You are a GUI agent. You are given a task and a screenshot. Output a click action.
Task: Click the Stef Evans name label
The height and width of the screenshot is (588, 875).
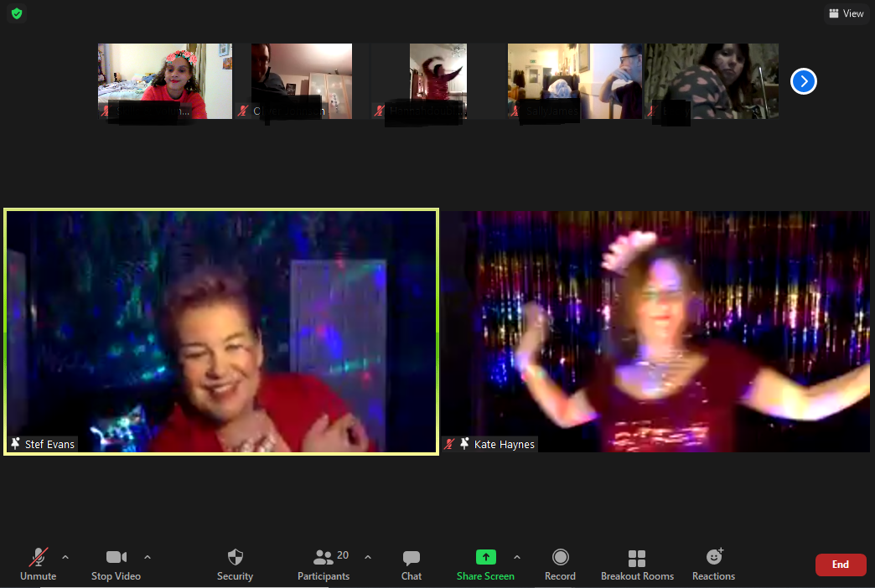(x=49, y=444)
